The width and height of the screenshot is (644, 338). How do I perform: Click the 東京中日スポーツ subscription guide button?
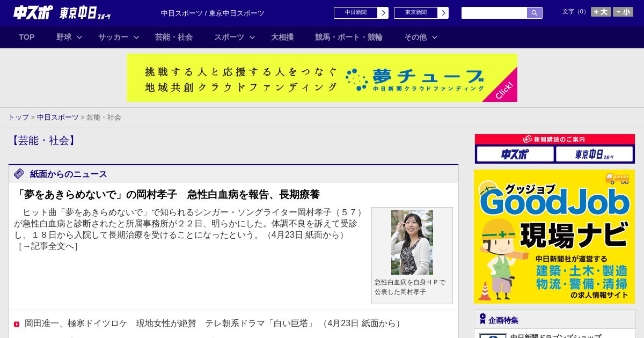[594, 154]
